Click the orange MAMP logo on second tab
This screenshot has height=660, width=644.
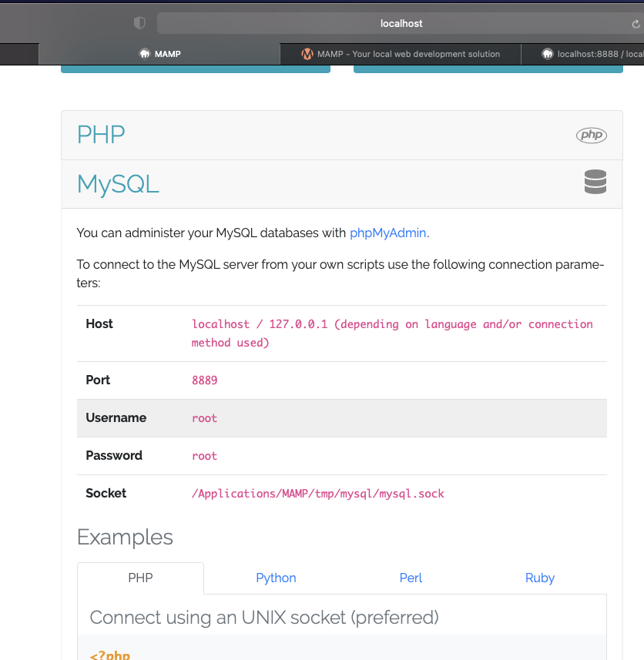[x=307, y=54]
